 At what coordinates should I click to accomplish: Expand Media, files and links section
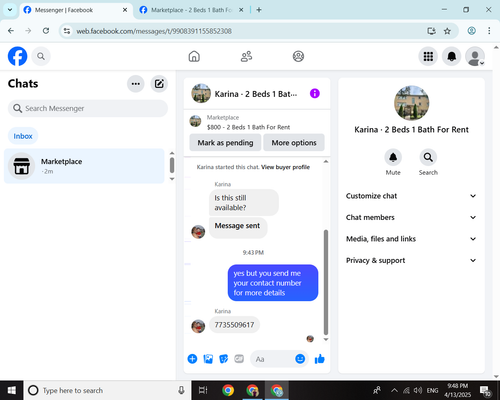click(411, 239)
